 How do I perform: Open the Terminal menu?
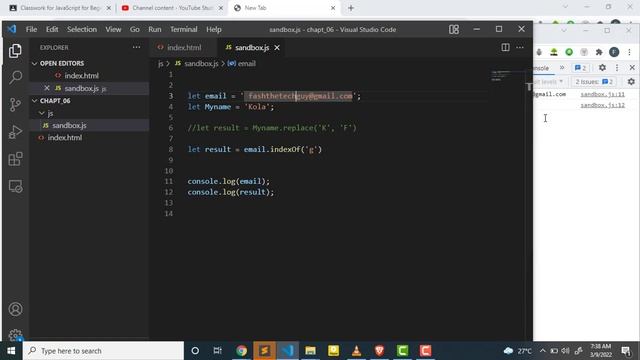click(184, 29)
